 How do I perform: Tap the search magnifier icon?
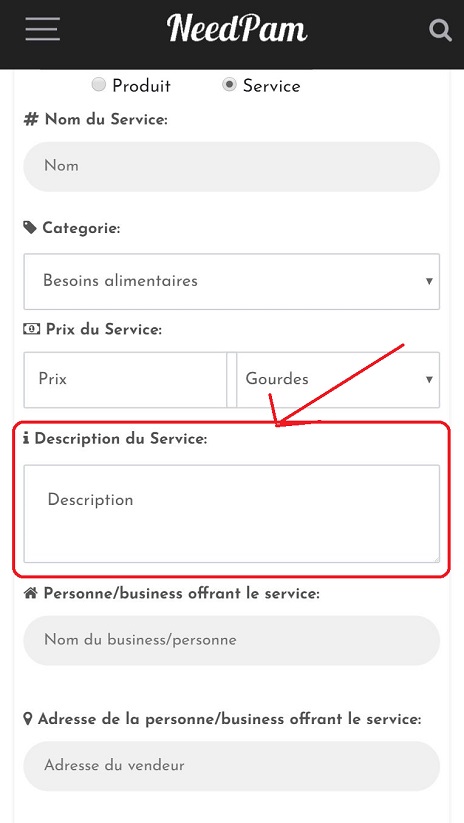tap(440, 30)
